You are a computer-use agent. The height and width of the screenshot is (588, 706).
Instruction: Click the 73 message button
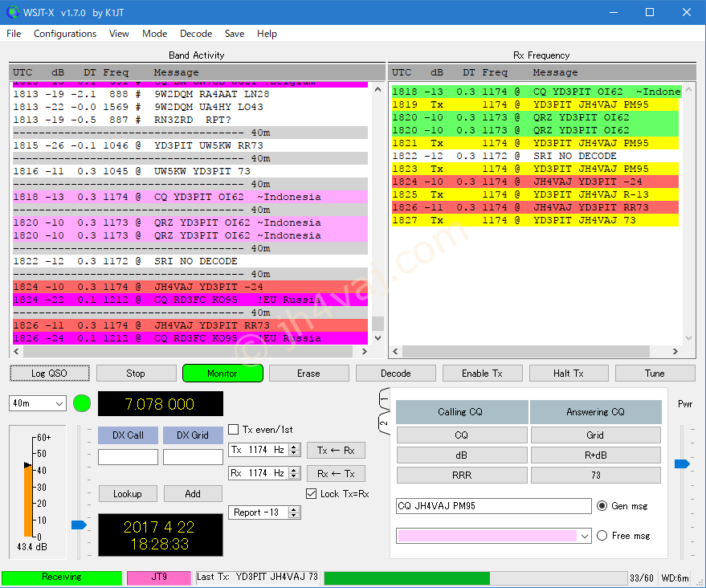tap(596, 475)
